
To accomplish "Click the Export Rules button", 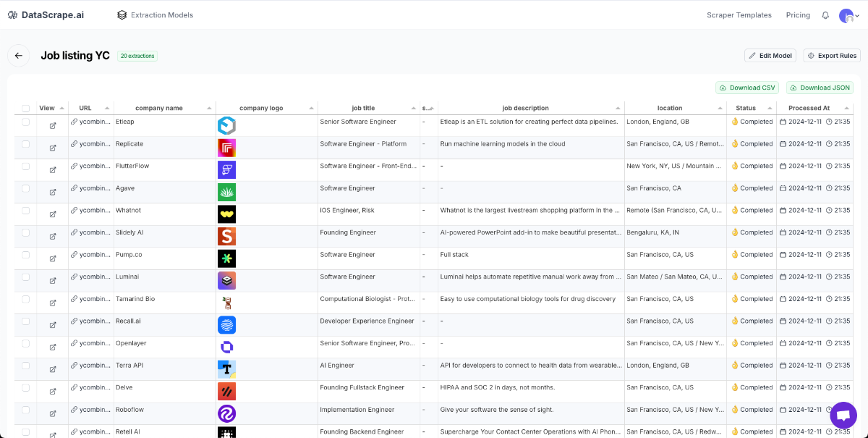I will pyautogui.click(x=832, y=56).
